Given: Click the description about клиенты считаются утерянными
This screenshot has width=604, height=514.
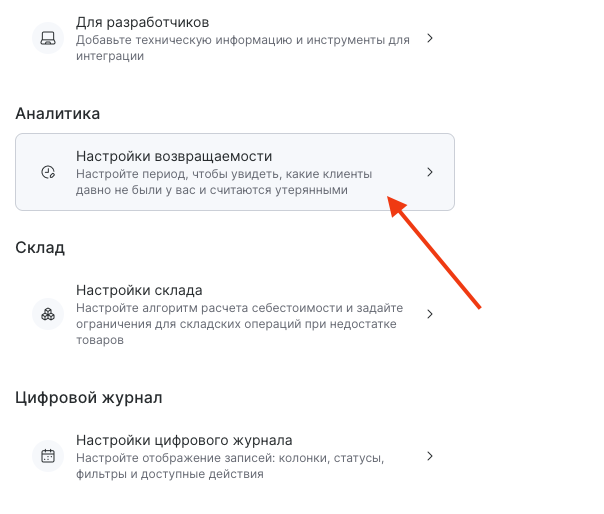Looking at the screenshot, I should pos(224,182).
